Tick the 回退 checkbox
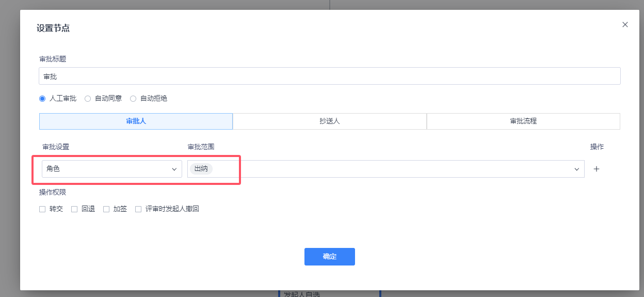The height and width of the screenshot is (297, 644). click(74, 209)
